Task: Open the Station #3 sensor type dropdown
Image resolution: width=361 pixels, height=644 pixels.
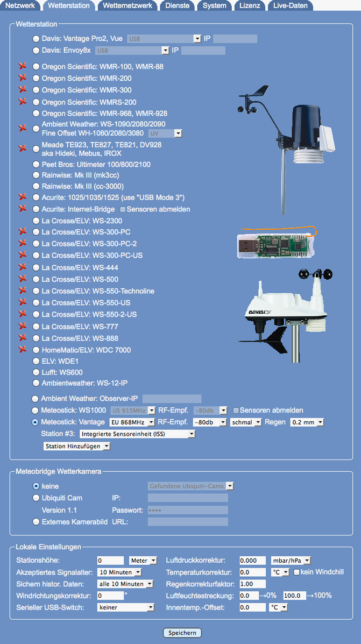Action: (137, 434)
